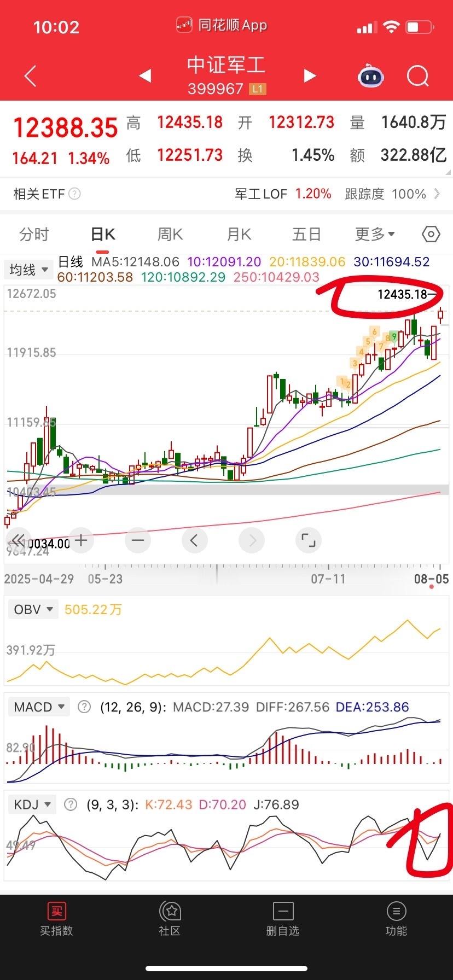Screen dimensions: 453x980
Task: Tap the 250:10429.03 moving average label
Action: point(276,277)
